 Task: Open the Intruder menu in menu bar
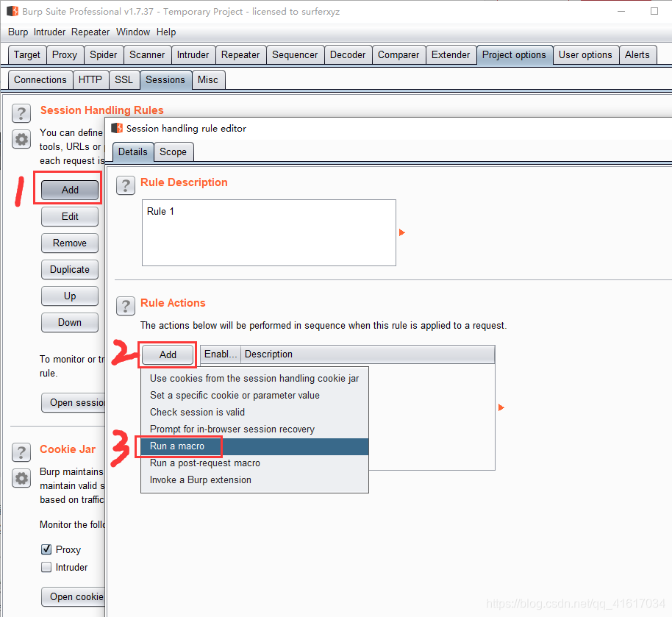tap(50, 32)
